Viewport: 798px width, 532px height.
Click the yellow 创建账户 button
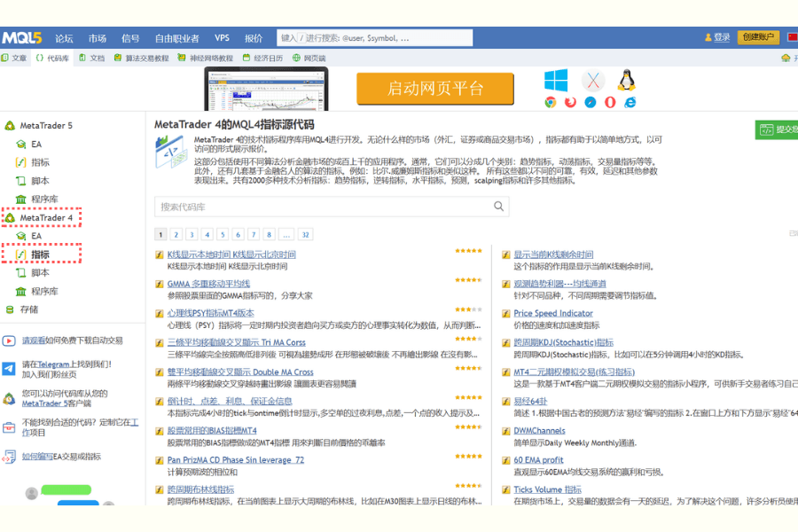click(758, 38)
